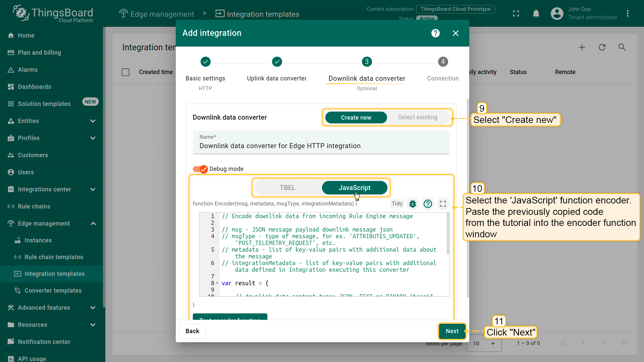Click the help question mark icon

[x=436, y=33]
